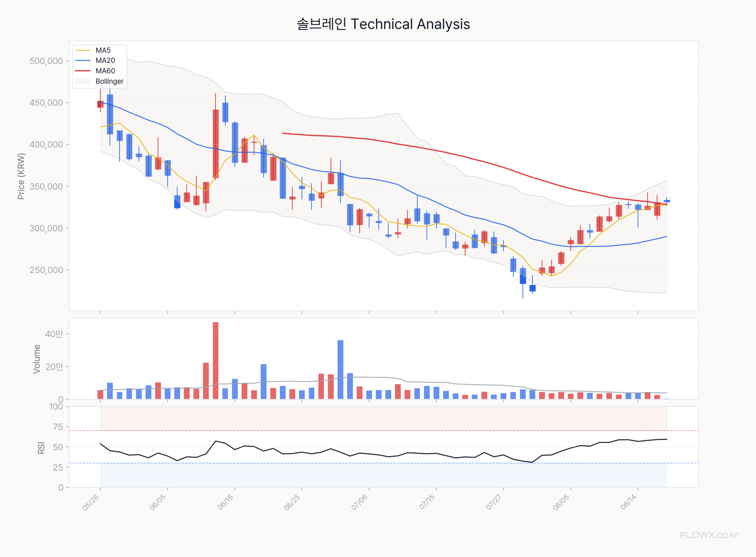Select the "40만" volume axis label
Image resolution: width=756 pixels, height=557 pixels.
(54, 334)
